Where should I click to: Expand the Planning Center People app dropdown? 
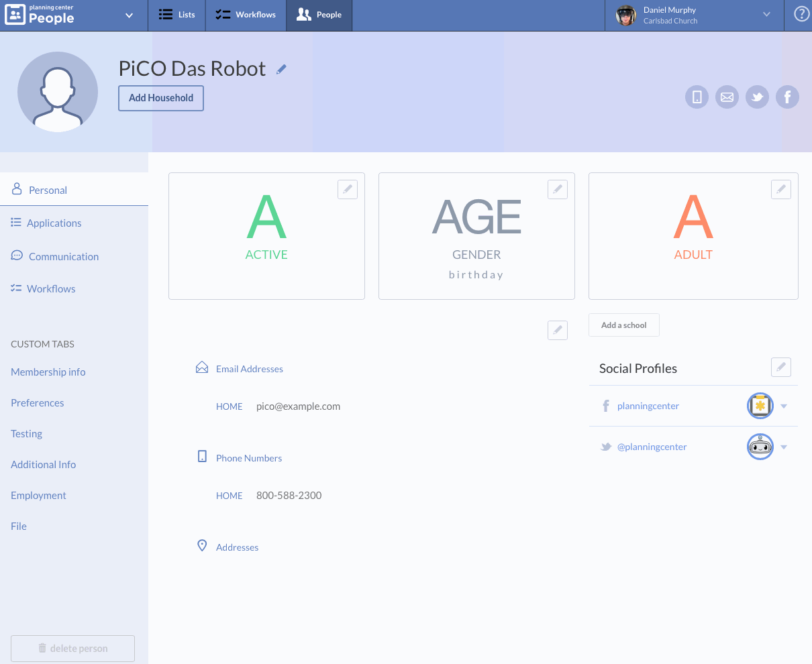129,15
